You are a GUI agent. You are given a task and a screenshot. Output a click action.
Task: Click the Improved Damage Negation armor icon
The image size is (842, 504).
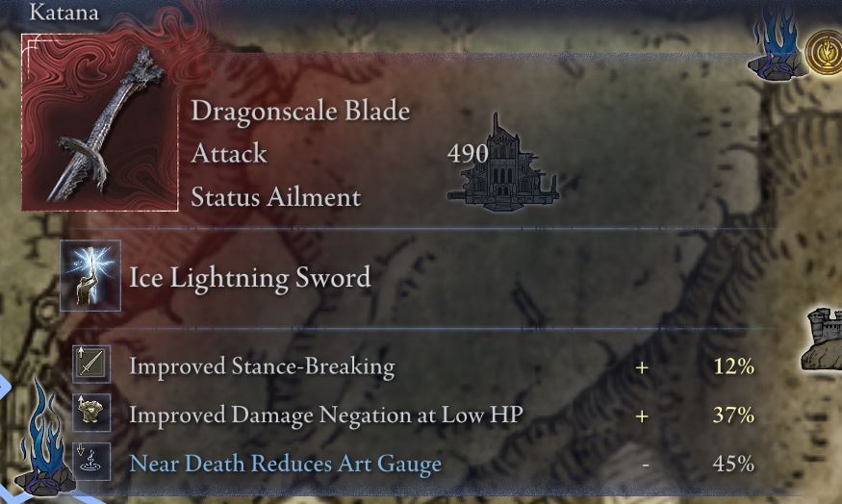click(x=91, y=413)
